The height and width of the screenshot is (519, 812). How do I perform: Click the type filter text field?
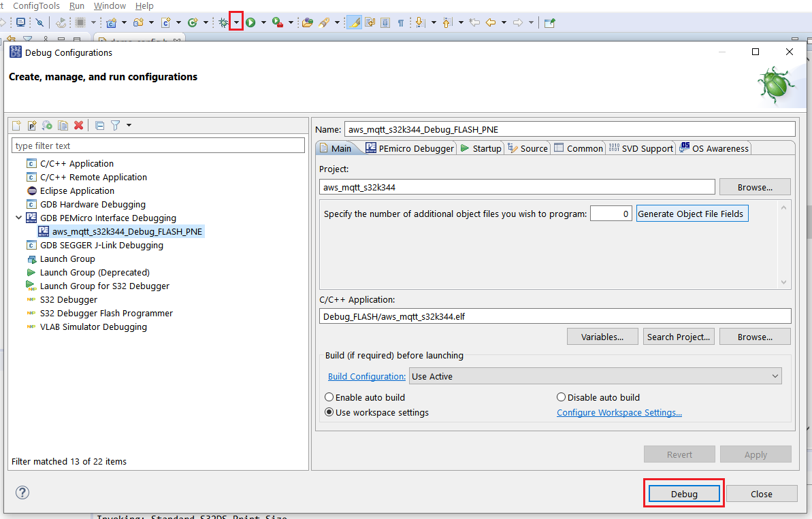(158, 146)
